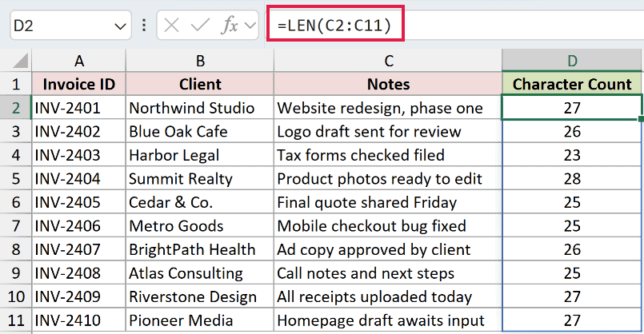Select cell INV-2403
644x334 pixels.
coord(79,155)
